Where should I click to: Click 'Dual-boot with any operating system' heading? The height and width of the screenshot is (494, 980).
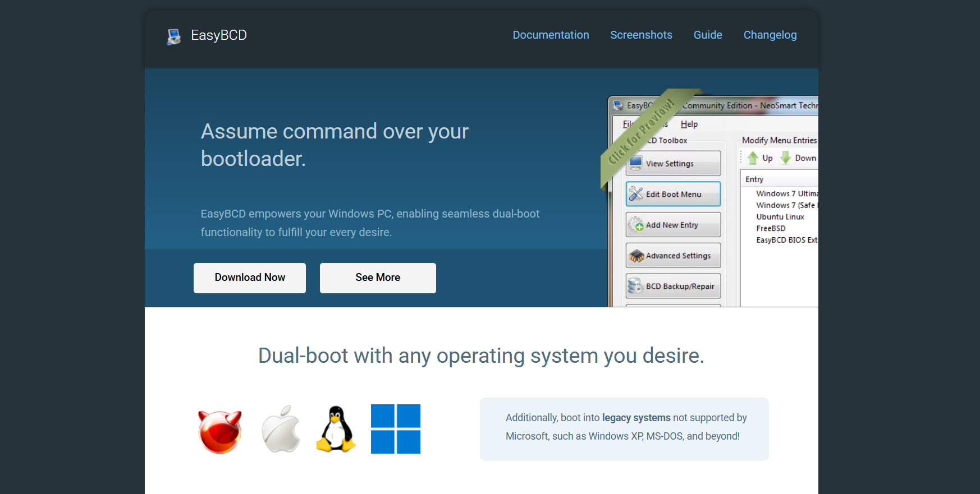coord(481,356)
